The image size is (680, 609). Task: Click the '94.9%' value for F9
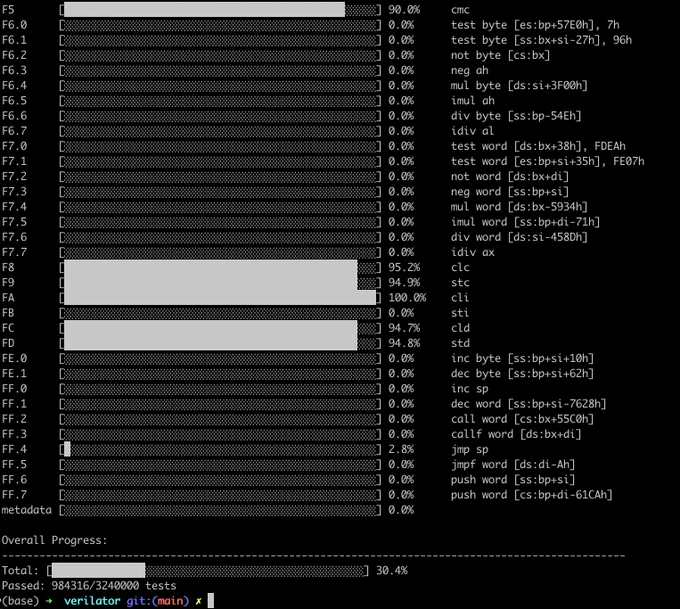tap(404, 283)
